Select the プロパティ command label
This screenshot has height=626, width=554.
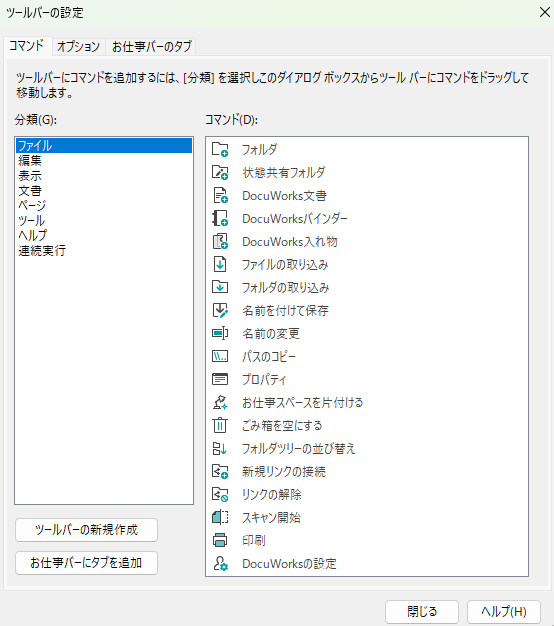[x=264, y=380]
